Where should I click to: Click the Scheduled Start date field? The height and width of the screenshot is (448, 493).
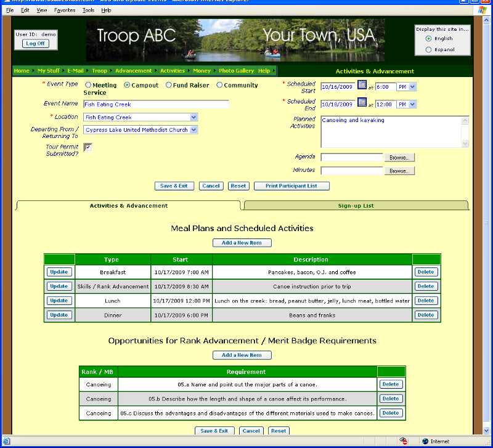pos(338,87)
